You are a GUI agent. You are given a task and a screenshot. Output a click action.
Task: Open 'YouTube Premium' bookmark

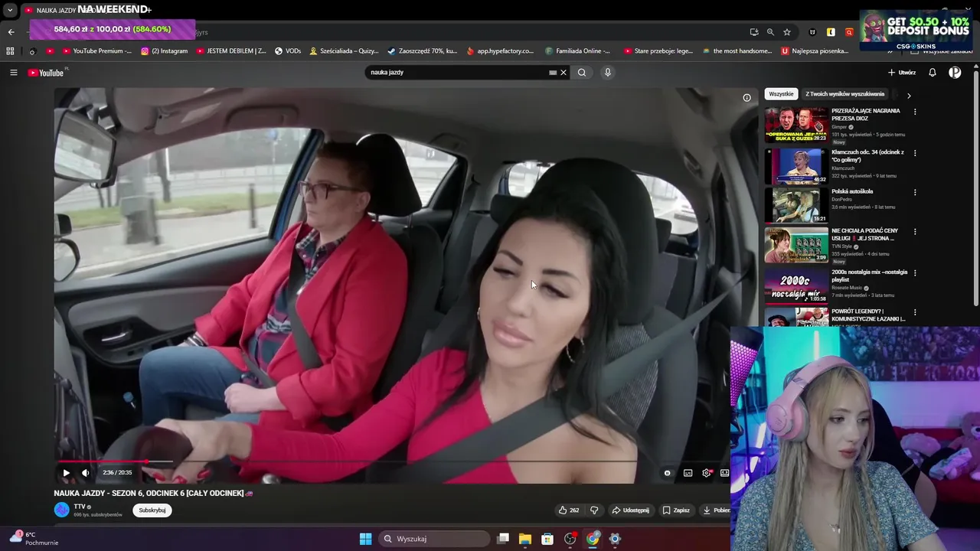[x=96, y=51]
